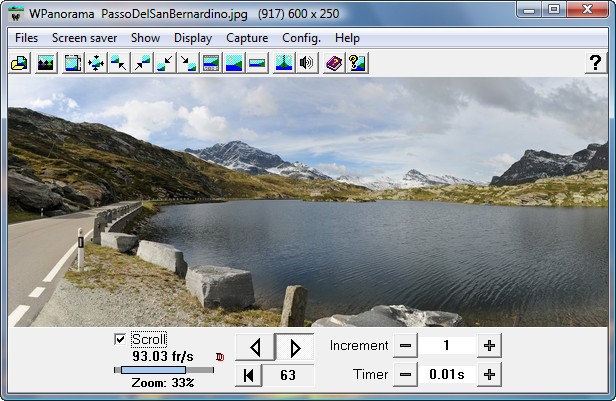Click the zoom slider bar
The image size is (616, 401).
click(x=163, y=370)
